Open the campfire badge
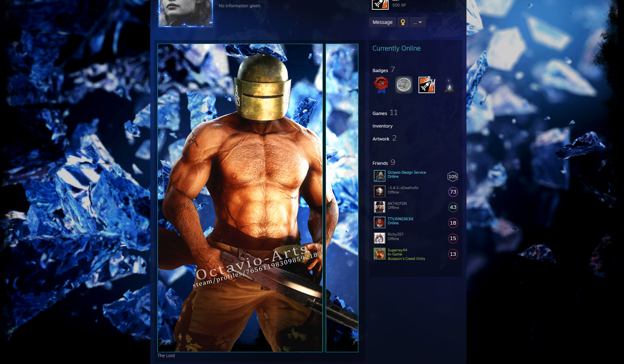 (449, 85)
